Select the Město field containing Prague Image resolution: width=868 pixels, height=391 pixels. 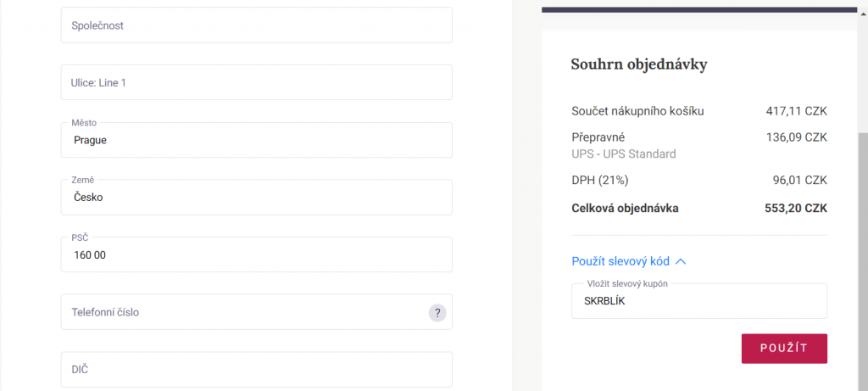[256, 140]
